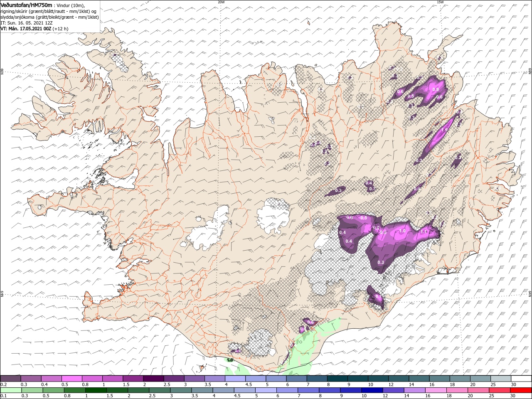Click the 1.0 rain label on the south coast
532x399 pixels.
click(x=230, y=360)
